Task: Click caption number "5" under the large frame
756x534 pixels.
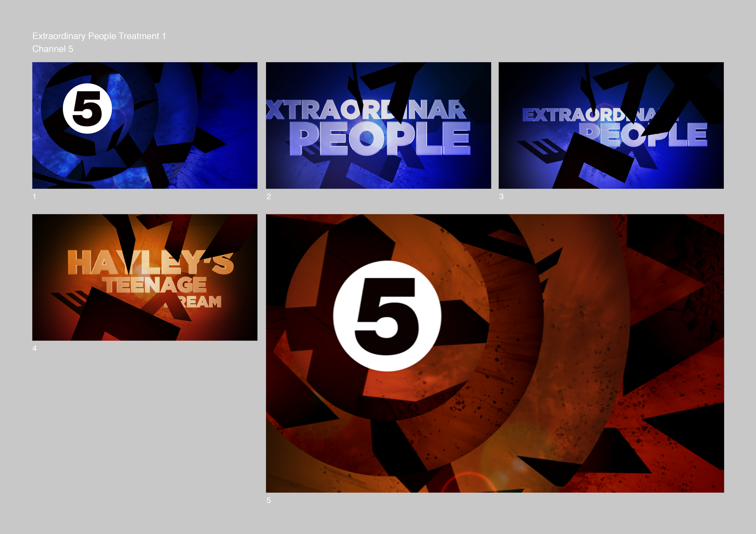Action: (269, 500)
